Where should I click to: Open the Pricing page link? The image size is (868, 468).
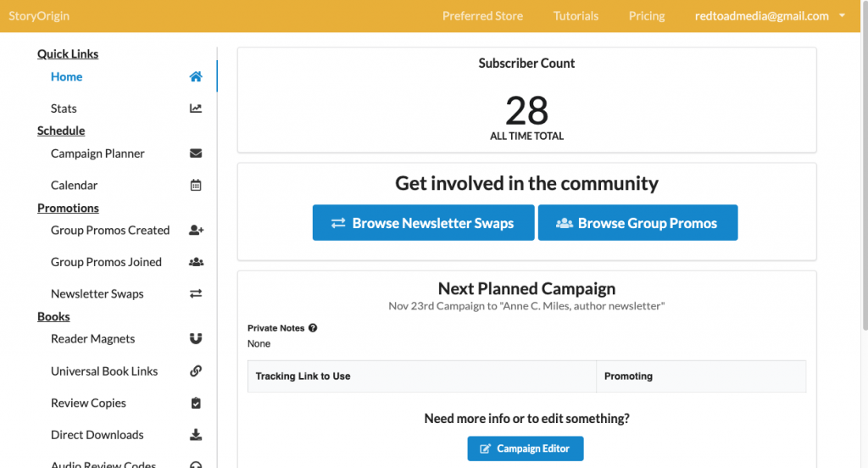647,16
